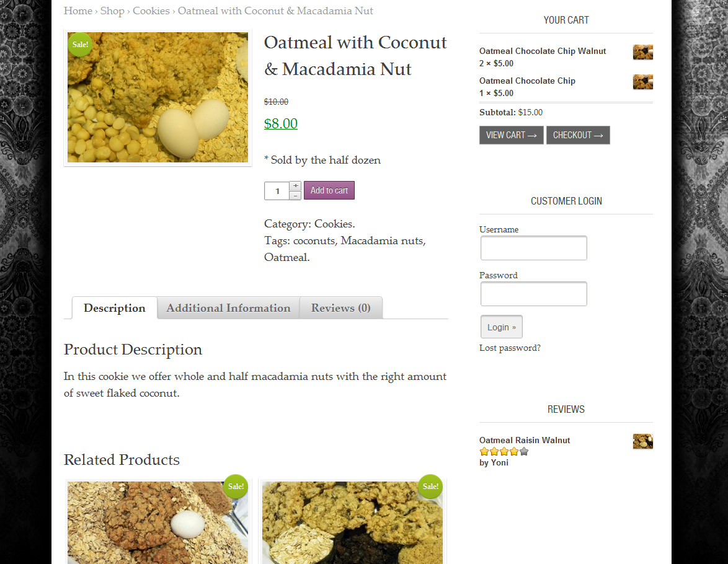The image size is (728, 564).
Task: Follow the Lost password? link
Action: 510,348
